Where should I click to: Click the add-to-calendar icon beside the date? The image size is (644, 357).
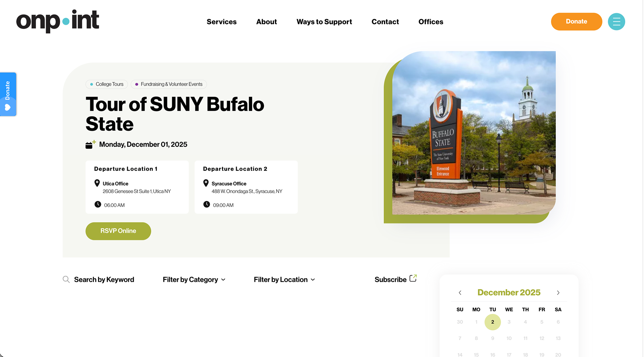click(90, 144)
